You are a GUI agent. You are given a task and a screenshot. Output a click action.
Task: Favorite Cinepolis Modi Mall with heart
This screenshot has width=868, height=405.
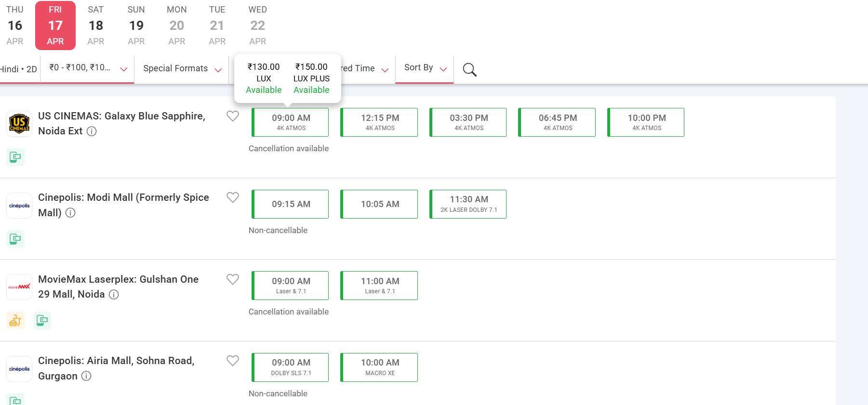[x=233, y=197]
